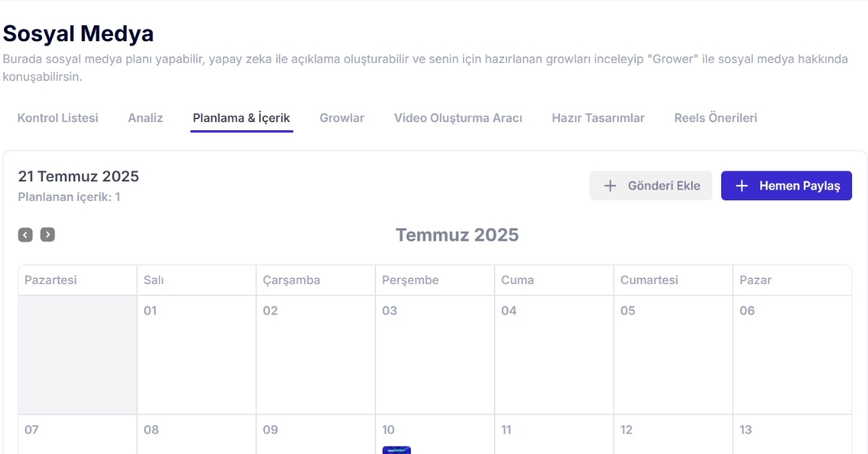The image size is (868, 454).
Task: Go to previous month arrow
Action: (x=25, y=235)
